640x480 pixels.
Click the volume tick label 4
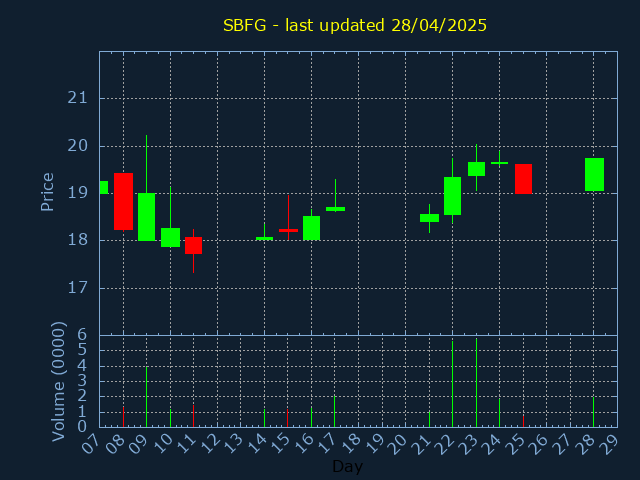tap(82, 365)
